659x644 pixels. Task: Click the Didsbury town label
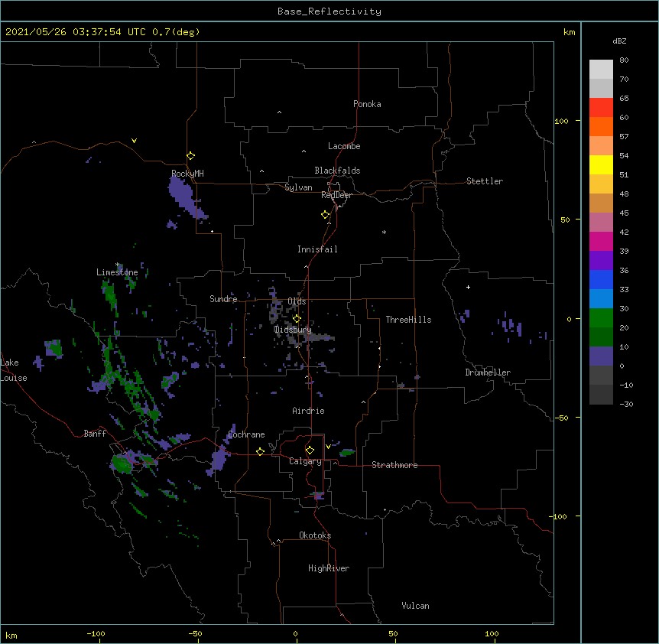pos(293,330)
